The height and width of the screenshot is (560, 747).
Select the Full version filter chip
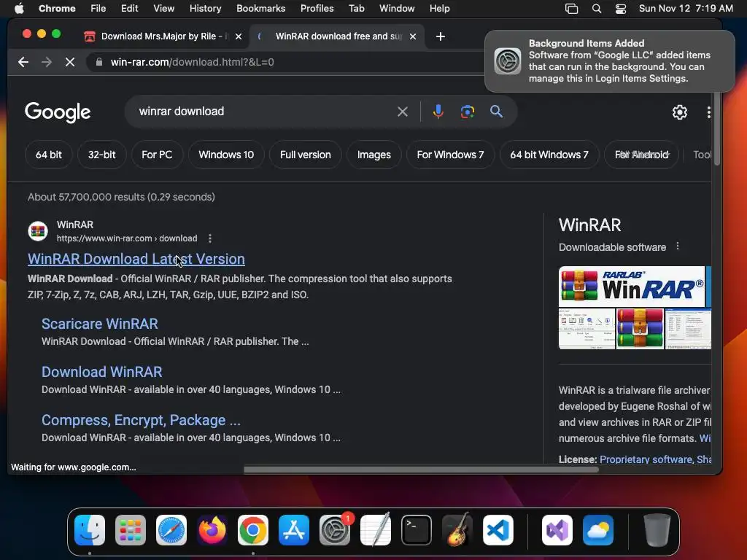[306, 155]
